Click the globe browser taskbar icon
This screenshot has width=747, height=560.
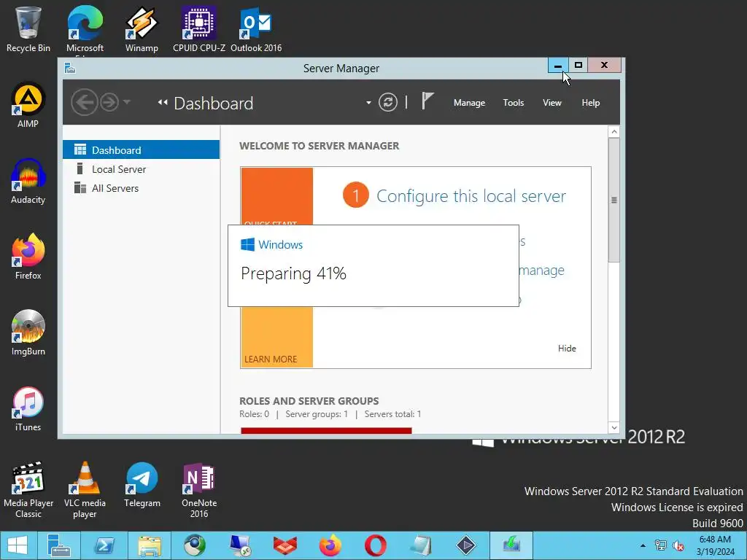194,545
